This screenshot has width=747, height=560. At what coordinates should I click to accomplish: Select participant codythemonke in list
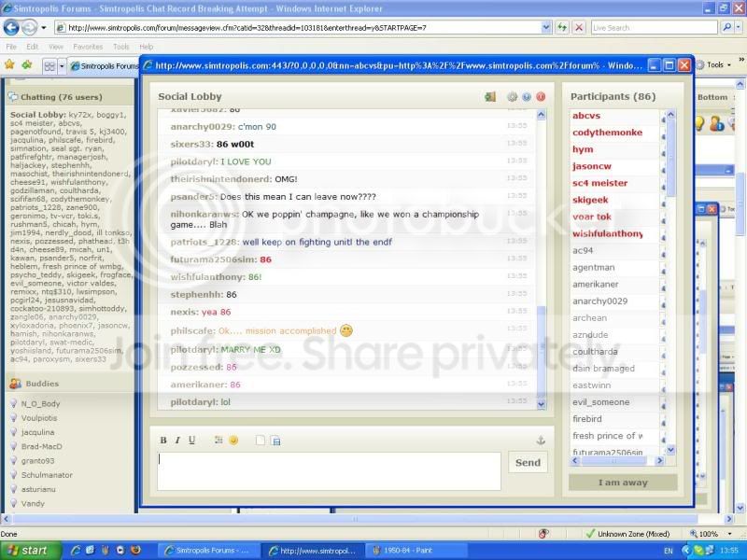click(x=608, y=133)
